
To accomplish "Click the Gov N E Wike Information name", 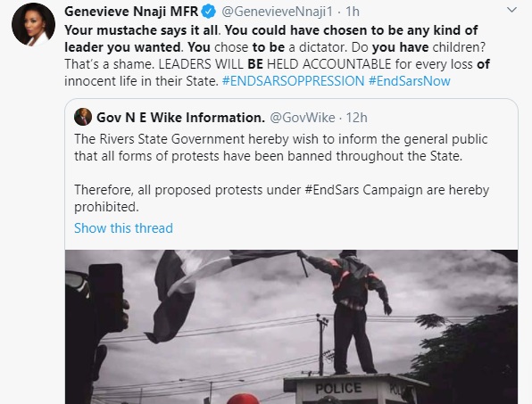I will click(180, 118).
